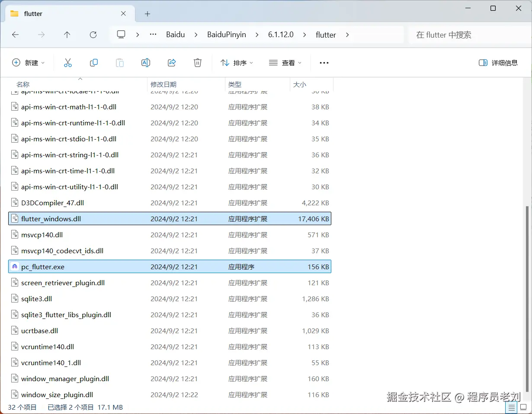The height and width of the screenshot is (414, 532).
Task: Go back with the left arrow
Action: [16, 35]
